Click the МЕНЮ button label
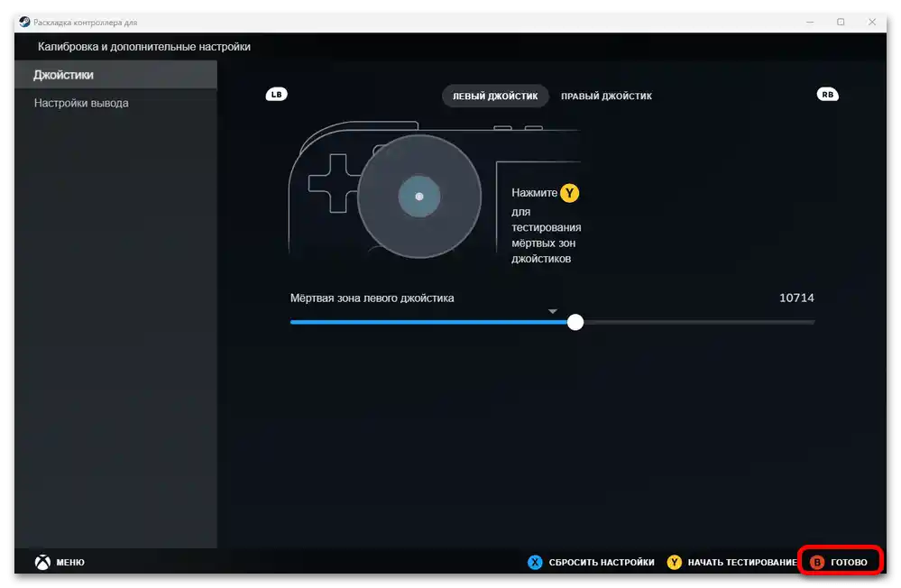Screen dimensions: 901x588 (70, 562)
